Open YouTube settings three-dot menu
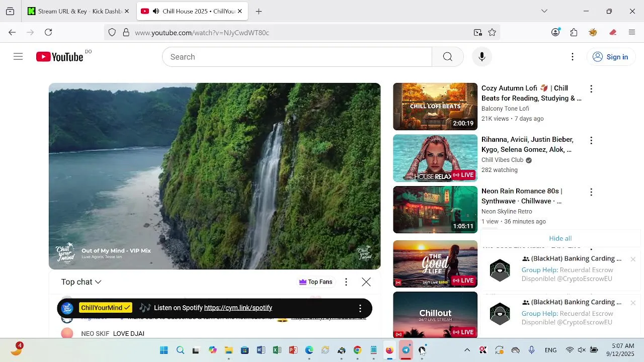Image resolution: width=644 pixels, height=362 pixels. click(x=572, y=57)
